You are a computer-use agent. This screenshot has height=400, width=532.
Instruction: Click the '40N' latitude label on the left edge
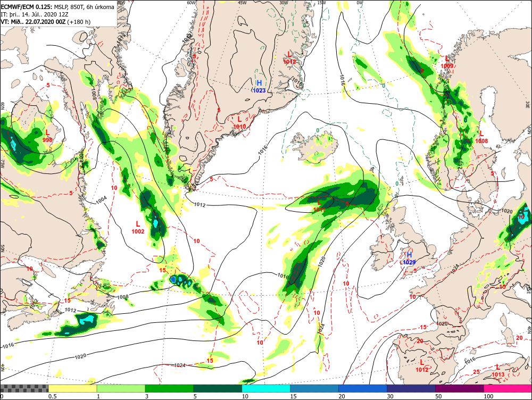point(2,368)
